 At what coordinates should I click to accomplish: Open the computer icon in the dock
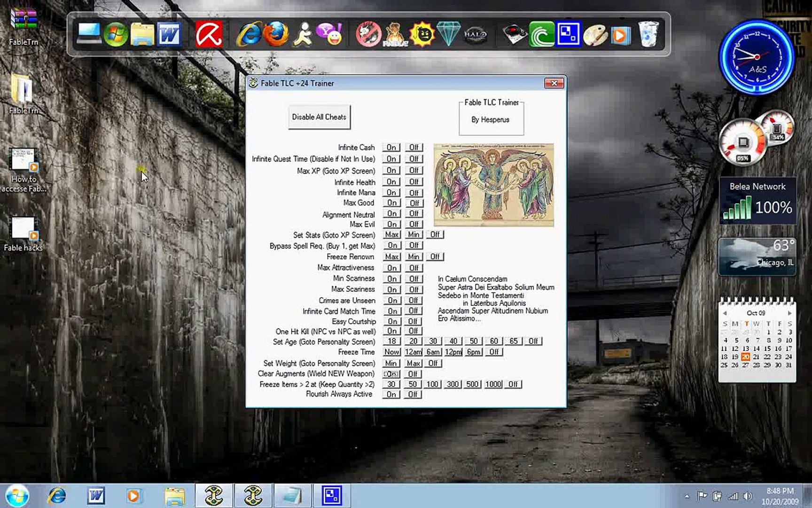[89, 34]
